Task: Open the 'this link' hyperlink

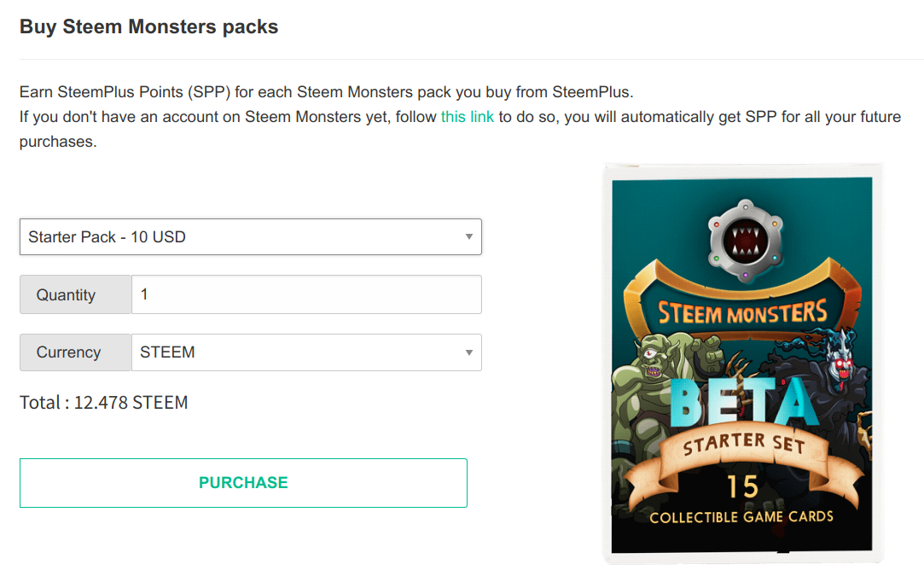Action: point(468,117)
